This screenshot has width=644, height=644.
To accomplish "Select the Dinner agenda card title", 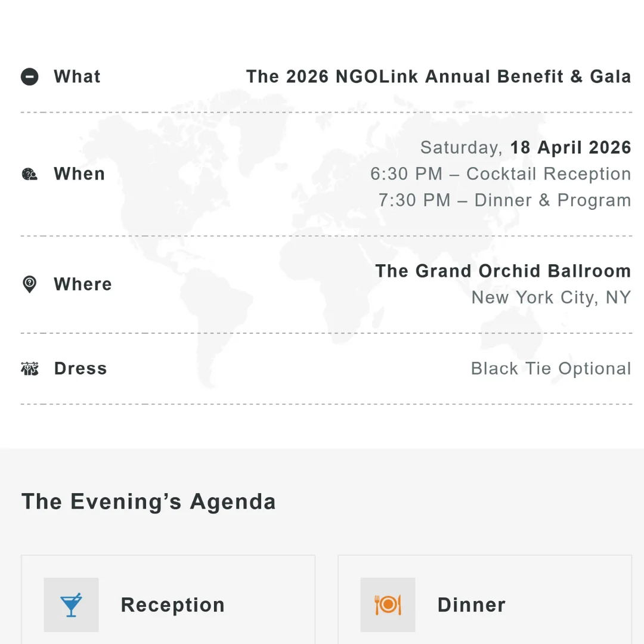I will pyautogui.click(x=471, y=605).
